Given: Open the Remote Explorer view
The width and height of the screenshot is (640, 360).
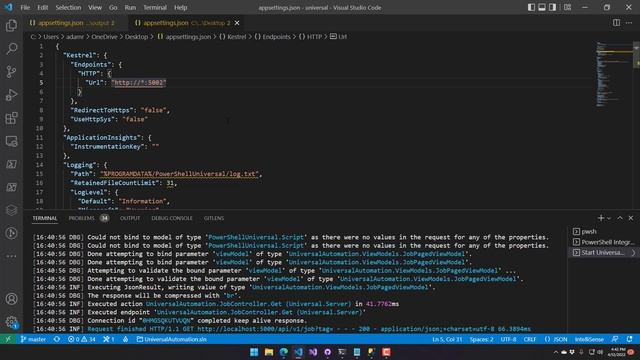Looking at the screenshot, I should (x=11, y=141).
